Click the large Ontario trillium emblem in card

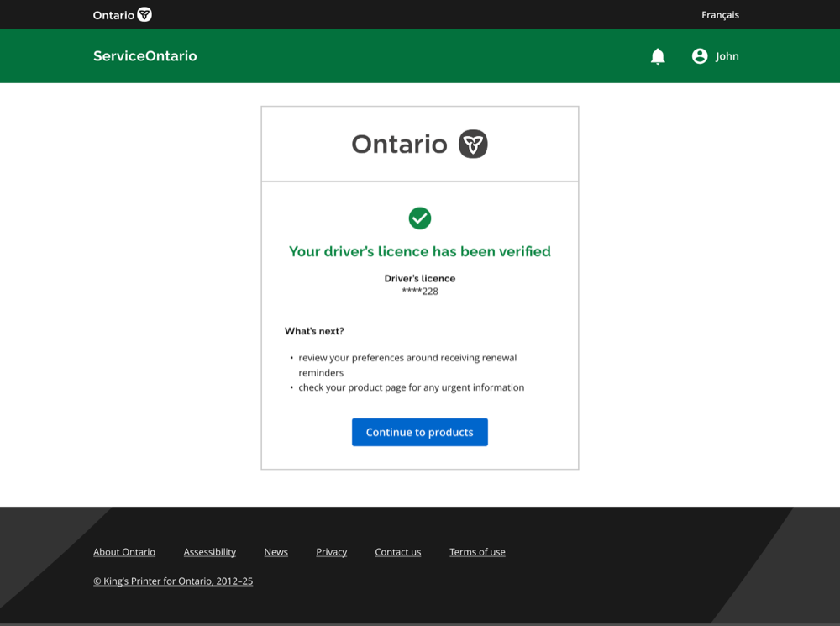(x=473, y=144)
